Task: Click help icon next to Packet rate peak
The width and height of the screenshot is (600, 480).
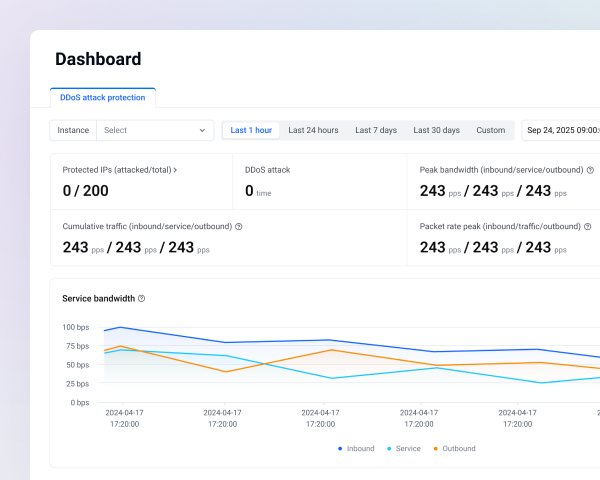Action: click(x=590, y=226)
